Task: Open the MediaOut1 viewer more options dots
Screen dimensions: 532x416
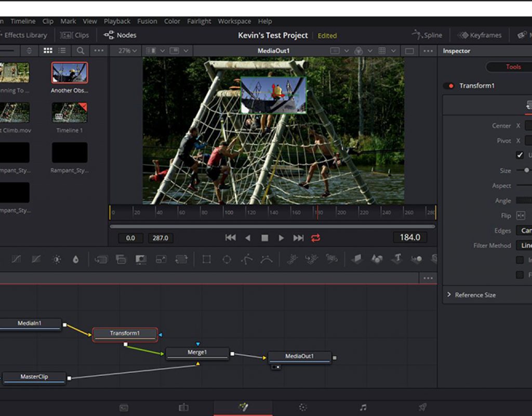Action: pyautogui.click(x=428, y=50)
